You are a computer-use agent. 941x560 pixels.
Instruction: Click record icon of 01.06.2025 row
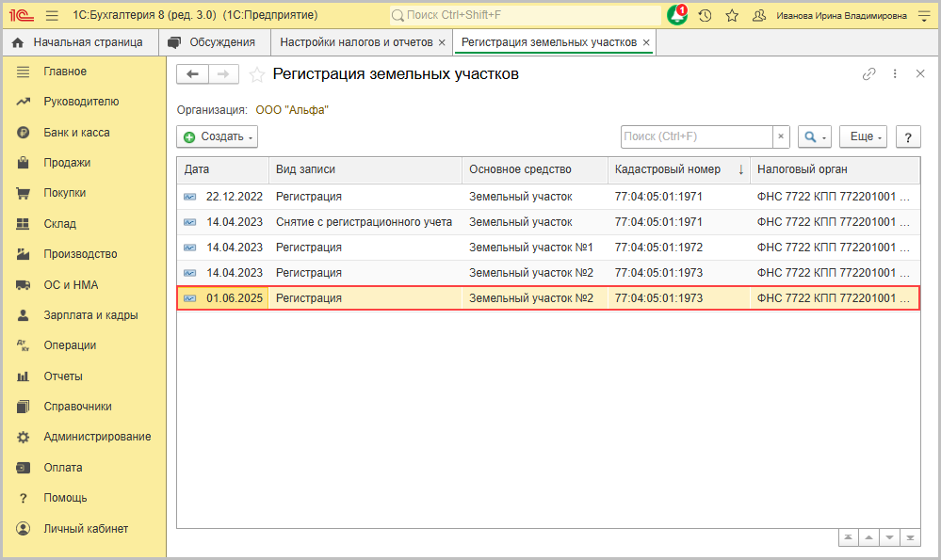pyautogui.click(x=190, y=298)
